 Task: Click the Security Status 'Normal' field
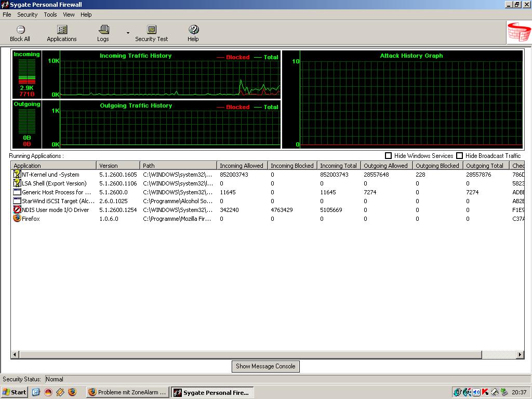tap(288, 379)
